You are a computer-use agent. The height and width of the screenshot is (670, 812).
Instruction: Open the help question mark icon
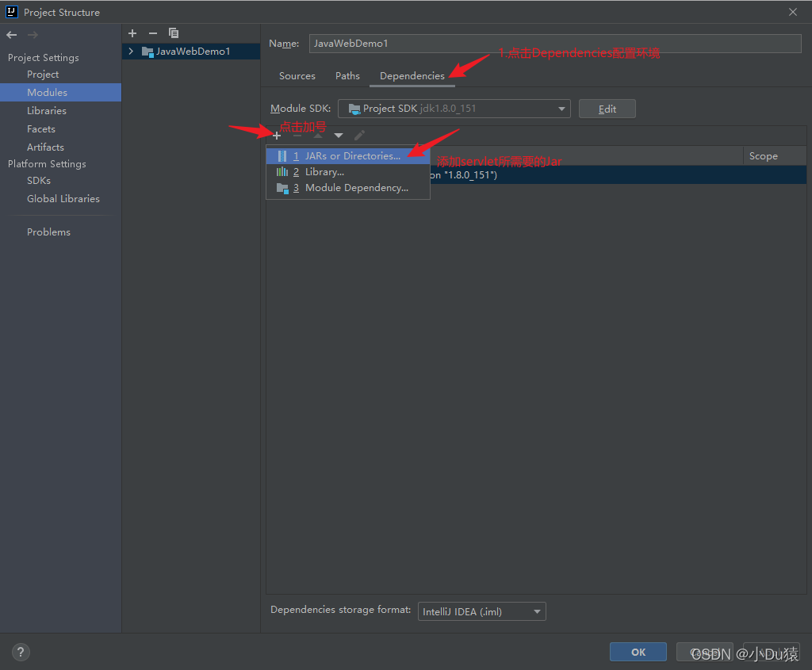(x=21, y=652)
